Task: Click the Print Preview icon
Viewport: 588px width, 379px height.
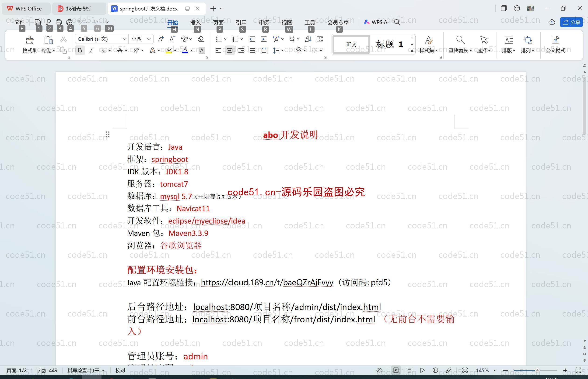Action: pyautogui.click(x=70, y=22)
